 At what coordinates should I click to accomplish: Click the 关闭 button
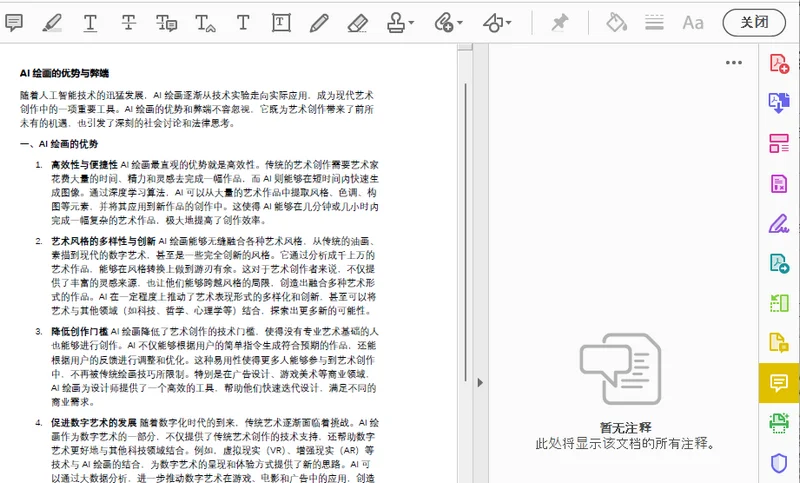tap(754, 22)
